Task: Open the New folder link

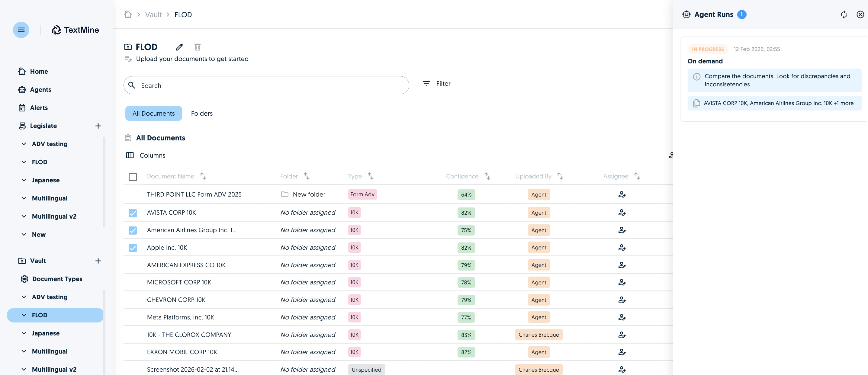Action: point(303,194)
